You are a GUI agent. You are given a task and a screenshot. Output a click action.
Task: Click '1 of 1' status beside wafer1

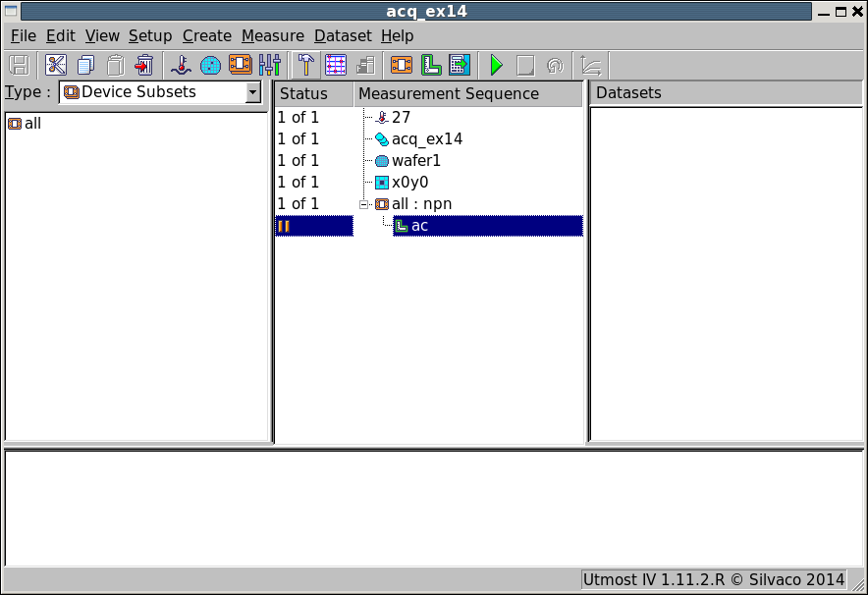pyautogui.click(x=298, y=160)
